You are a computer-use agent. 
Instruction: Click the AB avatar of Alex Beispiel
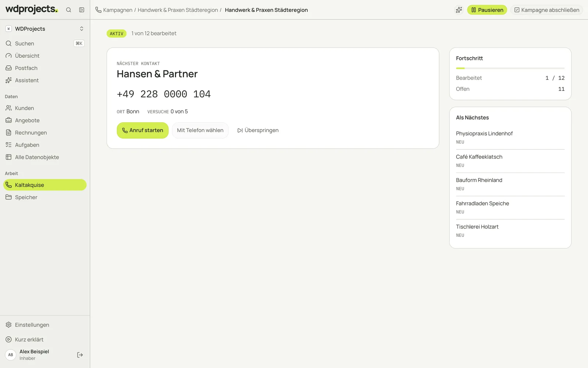click(x=11, y=355)
